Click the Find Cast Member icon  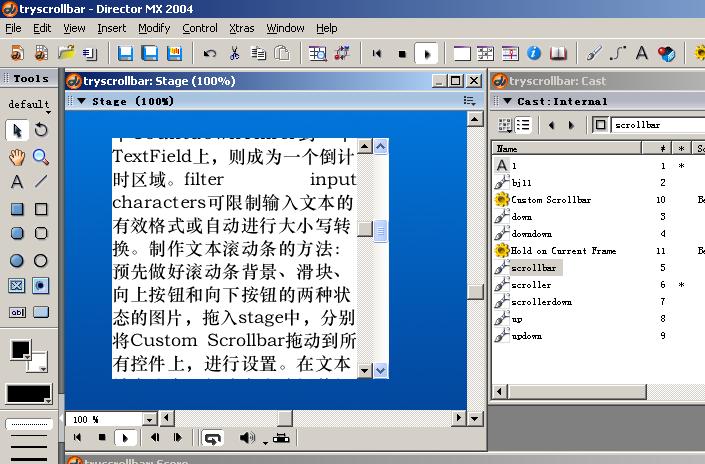317,54
